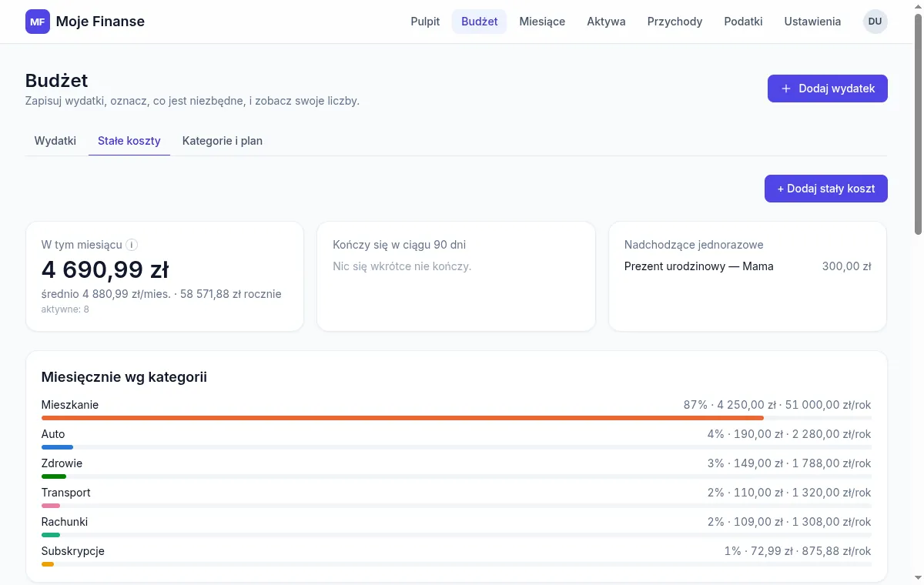The width and height of the screenshot is (924, 585).
Task: Click the Moje Finanse brand title
Action: coord(100,22)
